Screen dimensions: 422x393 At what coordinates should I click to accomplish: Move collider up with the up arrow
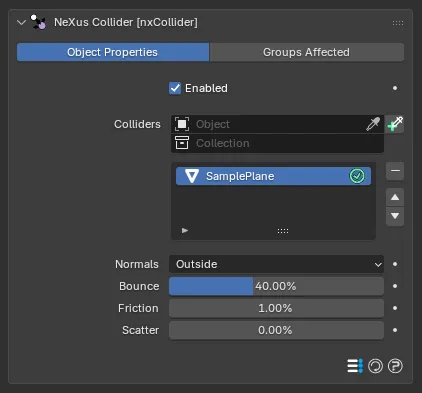pyautogui.click(x=395, y=197)
